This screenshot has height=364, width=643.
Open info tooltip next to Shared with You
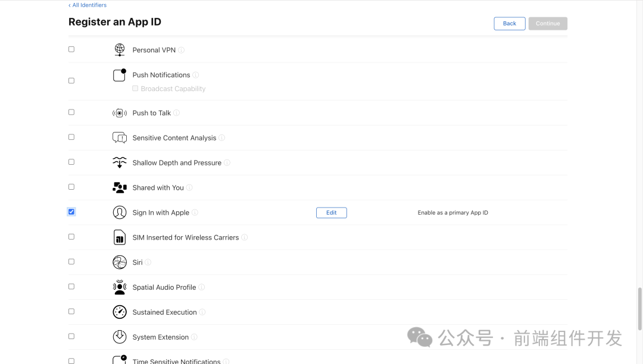pyautogui.click(x=189, y=187)
